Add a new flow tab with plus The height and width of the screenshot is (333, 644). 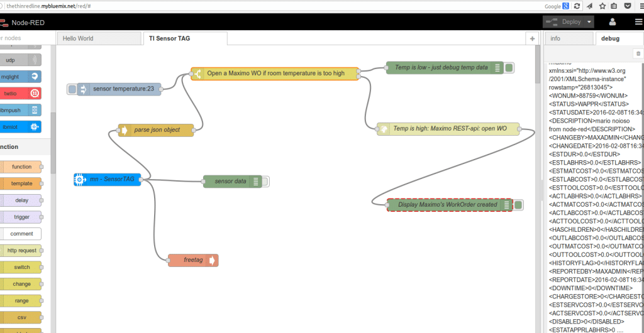tap(532, 38)
